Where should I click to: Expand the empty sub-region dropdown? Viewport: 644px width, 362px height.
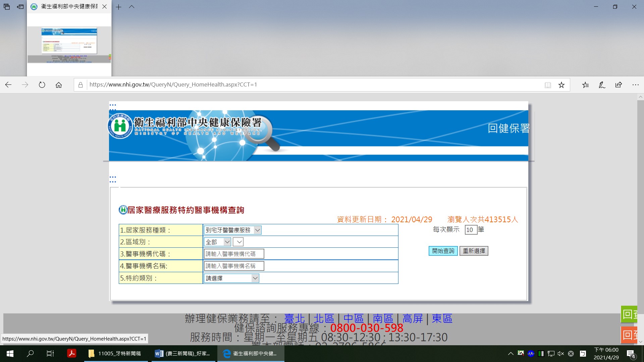point(238,242)
